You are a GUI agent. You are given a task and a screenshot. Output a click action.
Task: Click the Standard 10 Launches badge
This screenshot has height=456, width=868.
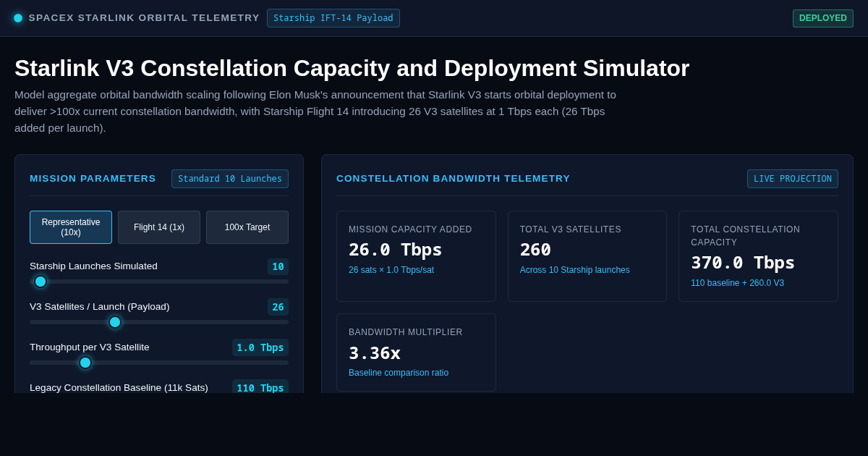pos(230,179)
